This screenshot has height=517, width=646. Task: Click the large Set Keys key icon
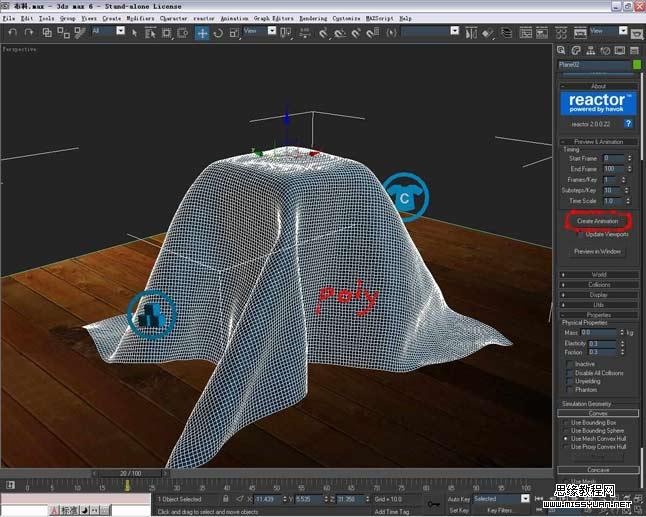(x=433, y=504)
